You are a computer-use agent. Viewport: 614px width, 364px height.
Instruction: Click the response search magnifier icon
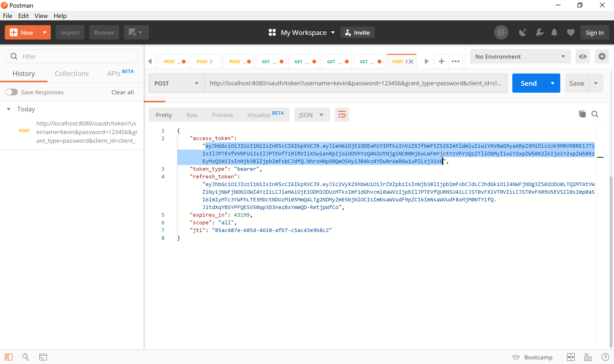tap(595, 114)
